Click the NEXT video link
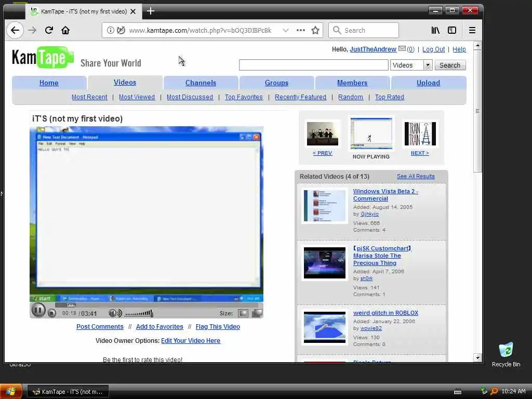 (x=420, y=153)
